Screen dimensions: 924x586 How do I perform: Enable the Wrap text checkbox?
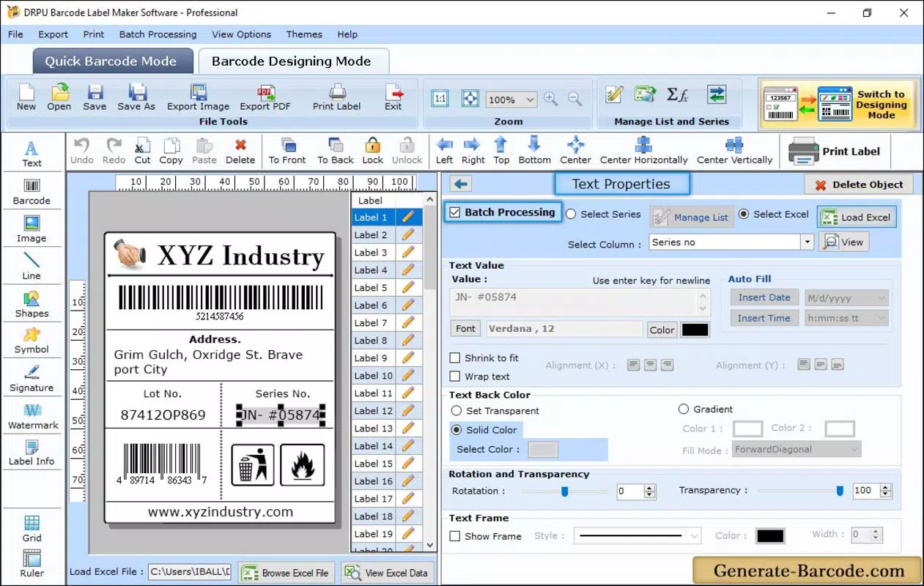(x=455, y=377)
